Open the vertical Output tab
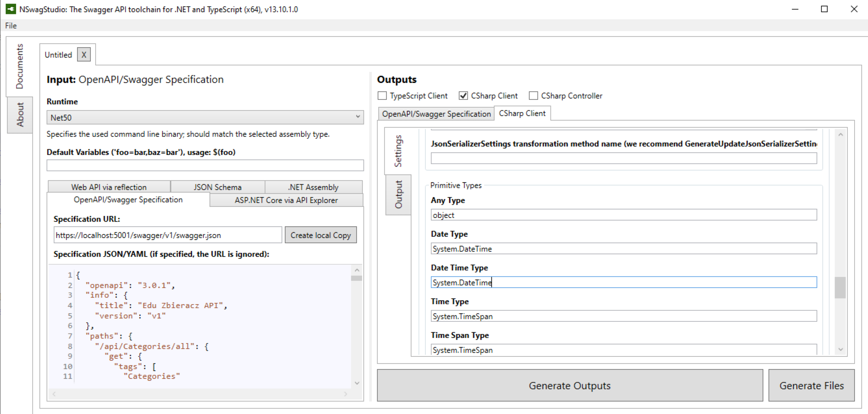Screen dimensions: 868x414 399,195
